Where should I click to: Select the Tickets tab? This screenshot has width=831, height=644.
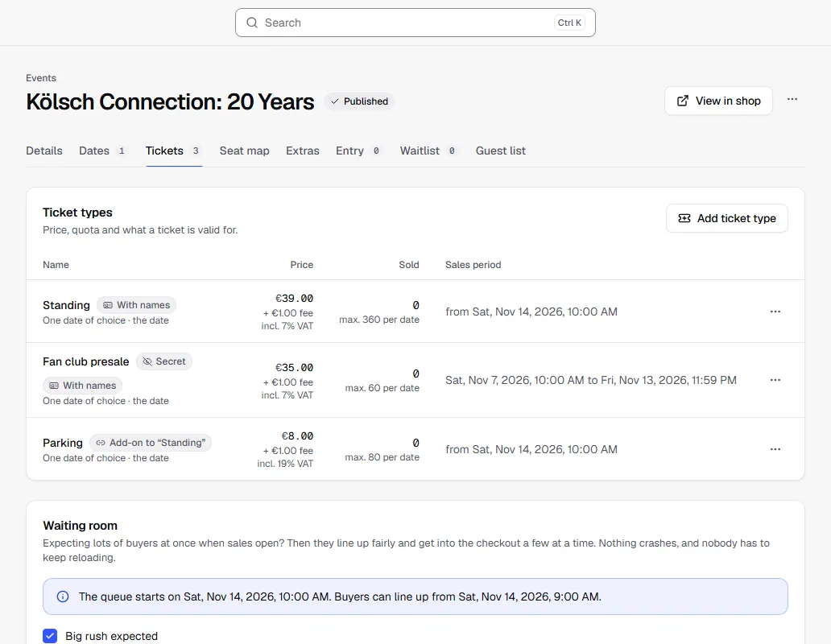pyautogui.click(x=174, y=151)
